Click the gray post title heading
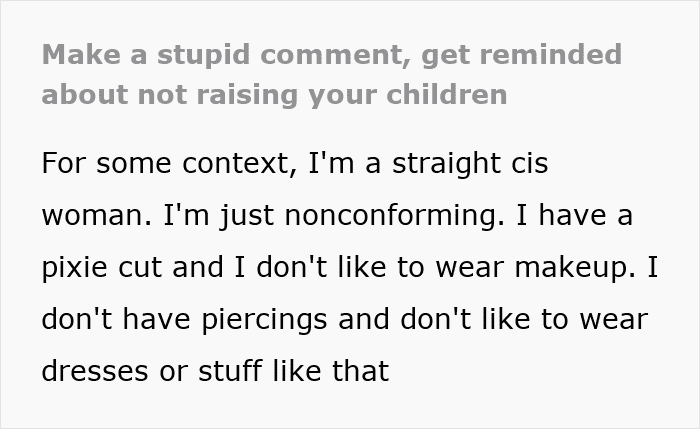The image size is (700, 429). pos(331,74)
